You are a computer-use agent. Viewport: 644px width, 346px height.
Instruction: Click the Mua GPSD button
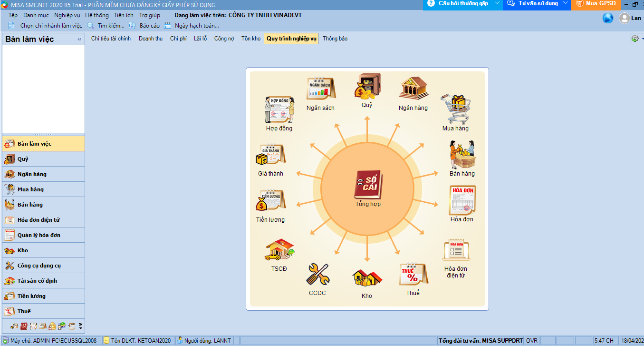click(x=596, y=4)
